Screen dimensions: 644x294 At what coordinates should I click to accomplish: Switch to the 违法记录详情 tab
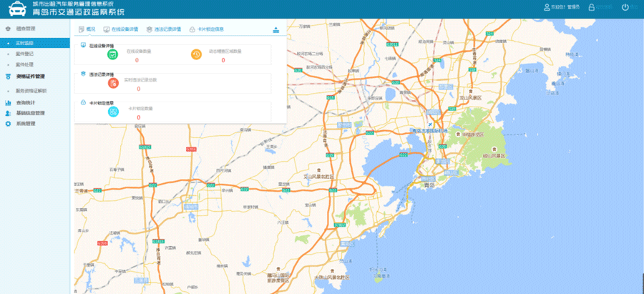pyautogui.click(x=164, y=29)
